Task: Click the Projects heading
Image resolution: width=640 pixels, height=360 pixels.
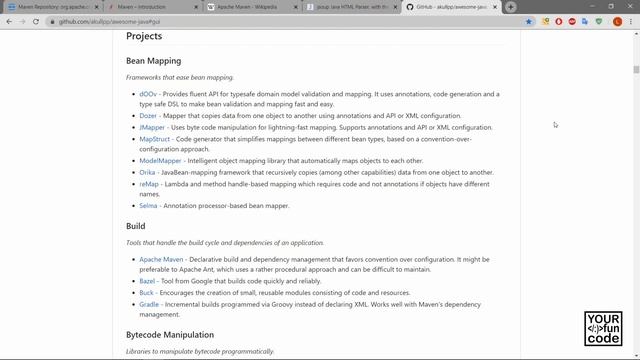Action: coord(144,36)
